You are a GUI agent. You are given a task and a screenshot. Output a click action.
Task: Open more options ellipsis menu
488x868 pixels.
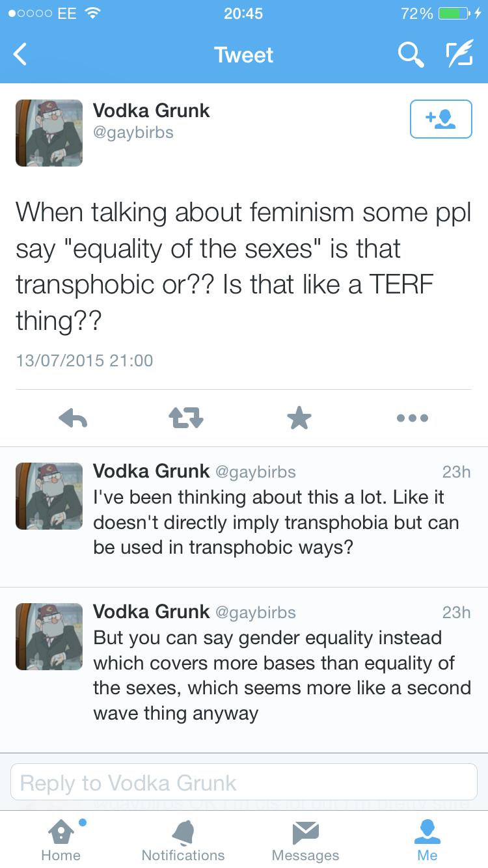[x=413, y=418]
